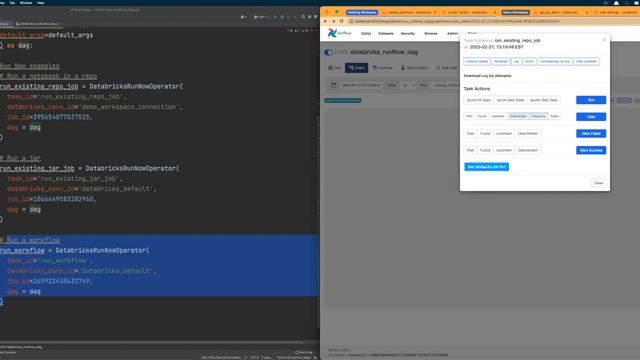
Task: Switch to the Graph view tab
Action: 356,68
